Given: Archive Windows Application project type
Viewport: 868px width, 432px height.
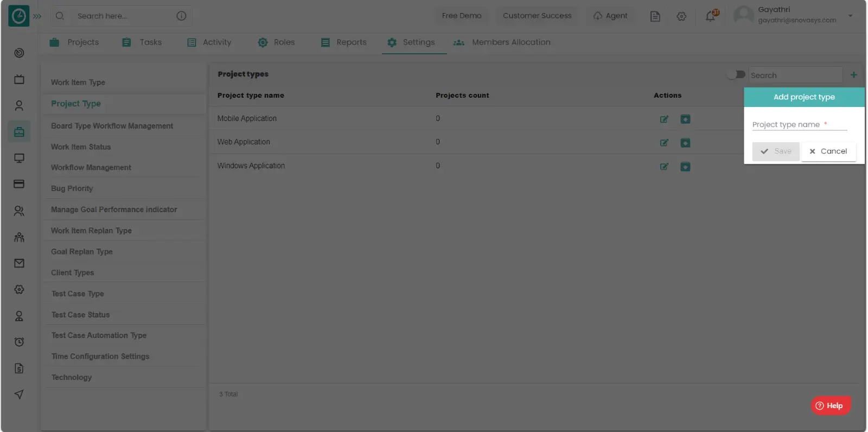Looking at the screenshot, I should coord(686,167).
